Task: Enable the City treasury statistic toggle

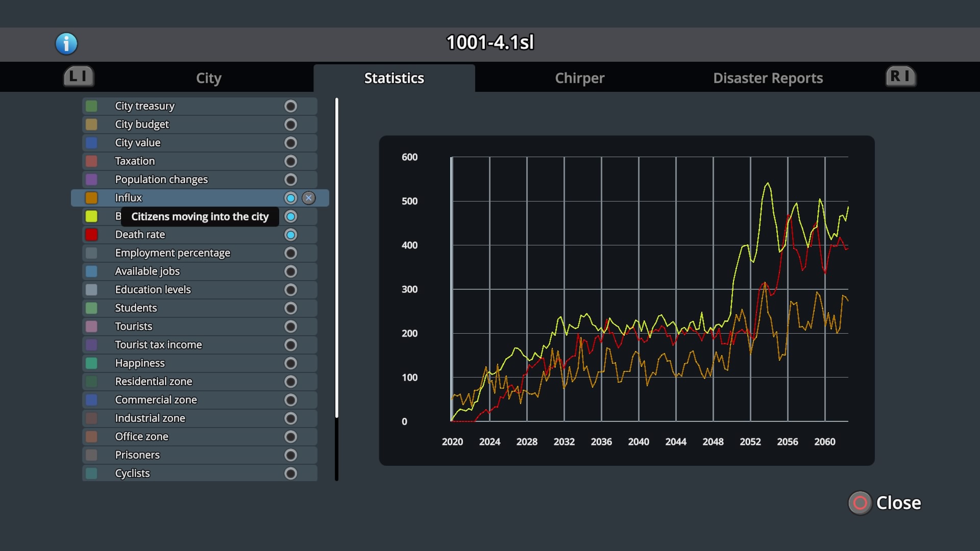Action: click(x=290, y=106)
